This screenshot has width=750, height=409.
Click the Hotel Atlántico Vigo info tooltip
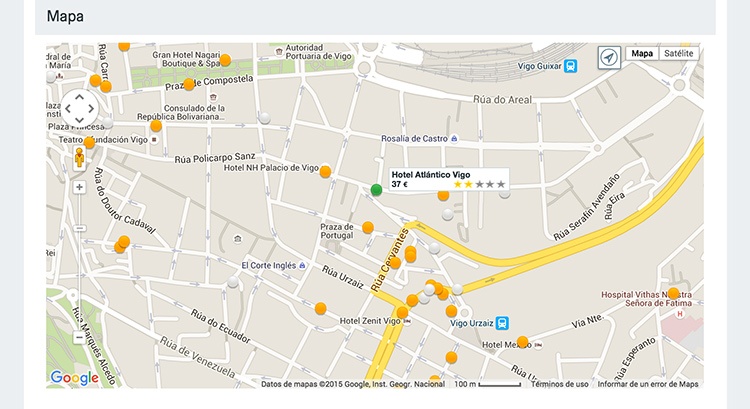449,180
